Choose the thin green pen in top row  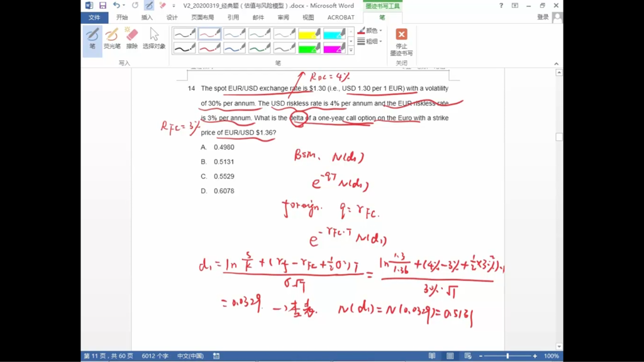pos(260,34)
